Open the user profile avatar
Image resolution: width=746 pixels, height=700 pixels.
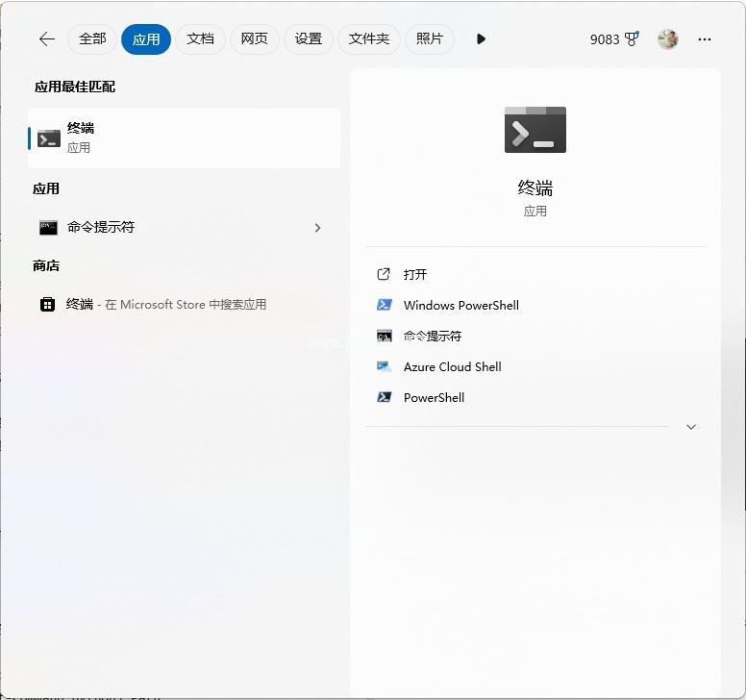tap(667, 39)
